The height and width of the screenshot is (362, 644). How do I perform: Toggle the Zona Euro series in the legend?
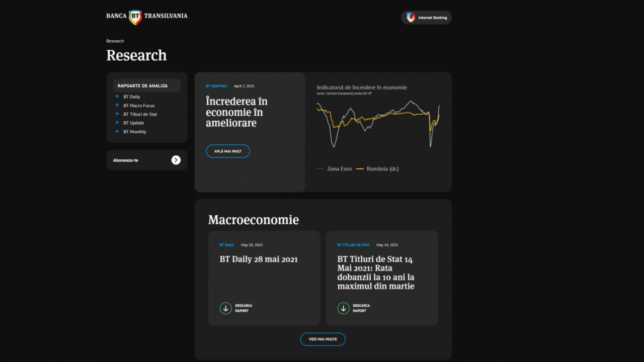334,168
